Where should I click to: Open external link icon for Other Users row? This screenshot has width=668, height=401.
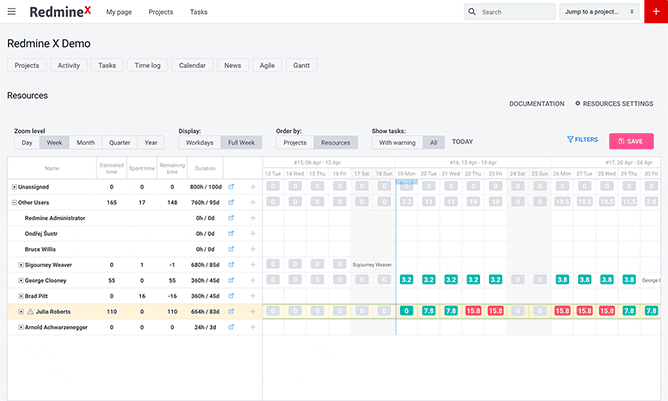[x=231, y=202]
